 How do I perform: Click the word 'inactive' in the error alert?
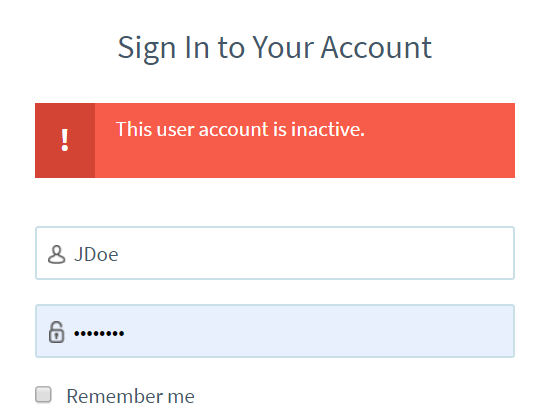coord(325,129)
